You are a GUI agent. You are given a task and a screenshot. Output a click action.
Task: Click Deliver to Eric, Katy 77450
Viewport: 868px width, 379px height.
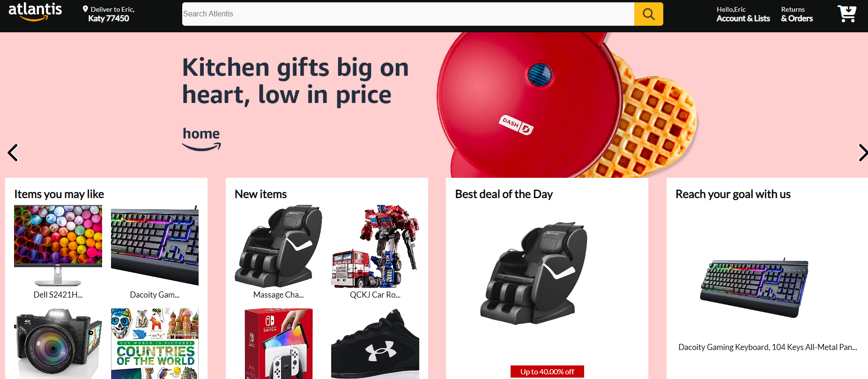[109, 14]
